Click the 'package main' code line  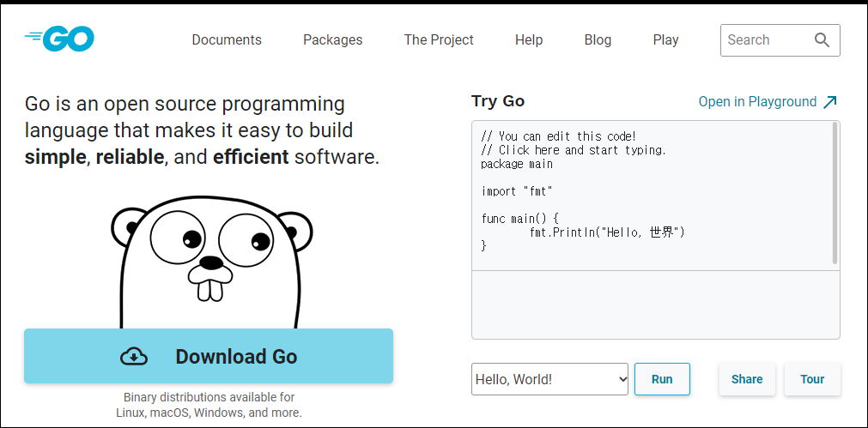[x=517, y=164]
